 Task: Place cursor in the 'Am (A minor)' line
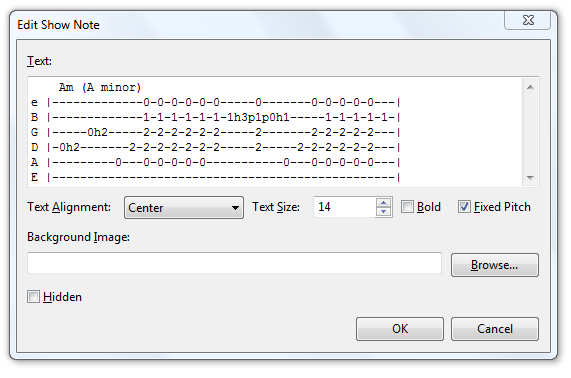pyautogui.click(x=100, y=87)
